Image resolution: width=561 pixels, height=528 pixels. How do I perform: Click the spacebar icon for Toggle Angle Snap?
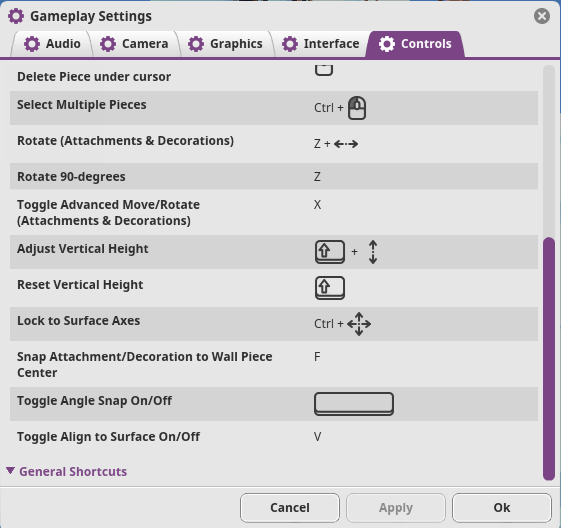click(x=354, y=404)
